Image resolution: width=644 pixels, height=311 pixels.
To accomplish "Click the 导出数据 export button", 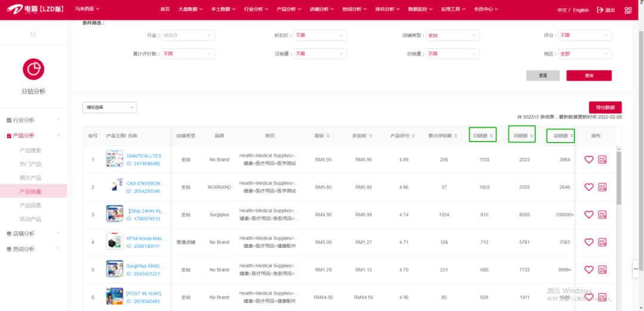I will (x=605, y=107).
